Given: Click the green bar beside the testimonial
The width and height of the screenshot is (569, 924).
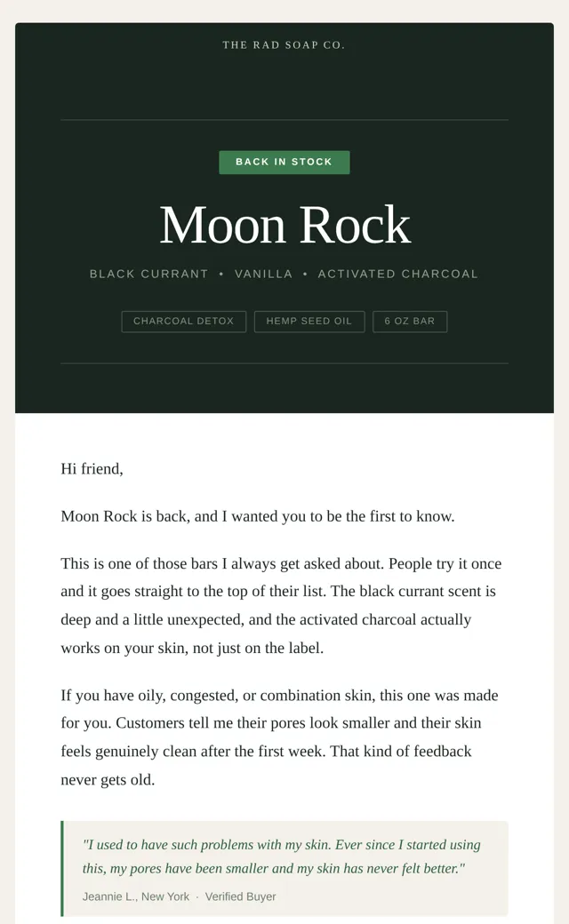Looking at the screenshot, I should [x=62, y=868].
